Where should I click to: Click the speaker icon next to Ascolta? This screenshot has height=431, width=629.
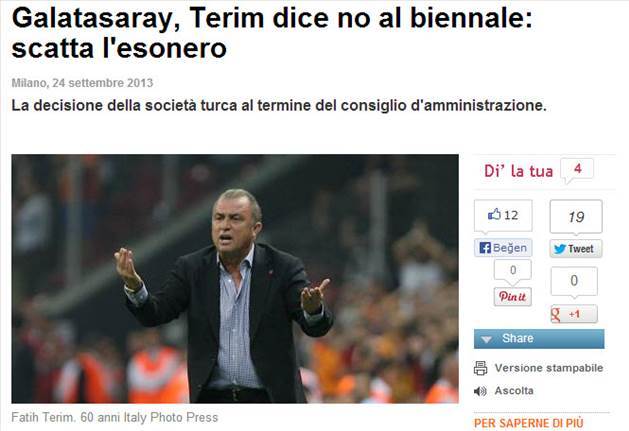(480, 391)
